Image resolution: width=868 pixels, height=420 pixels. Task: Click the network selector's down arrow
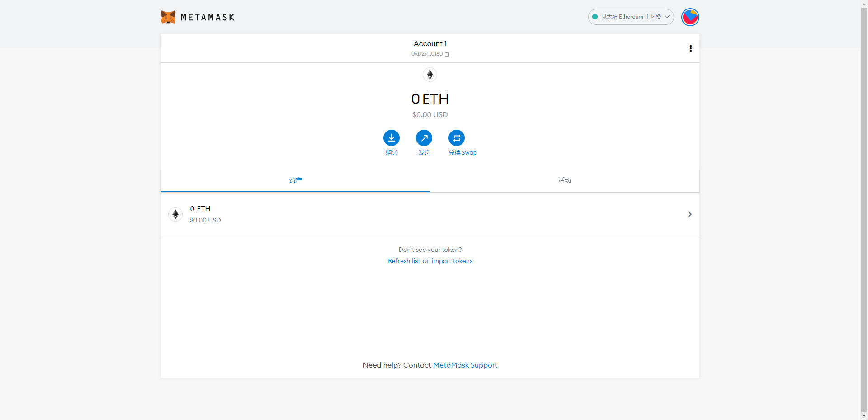(667, 17)
